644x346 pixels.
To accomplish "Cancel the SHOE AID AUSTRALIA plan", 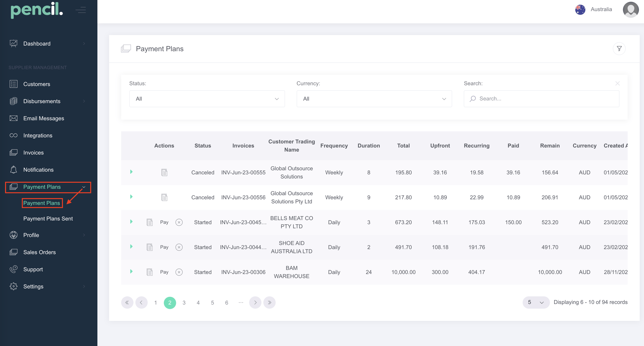I will pos(179,247).
